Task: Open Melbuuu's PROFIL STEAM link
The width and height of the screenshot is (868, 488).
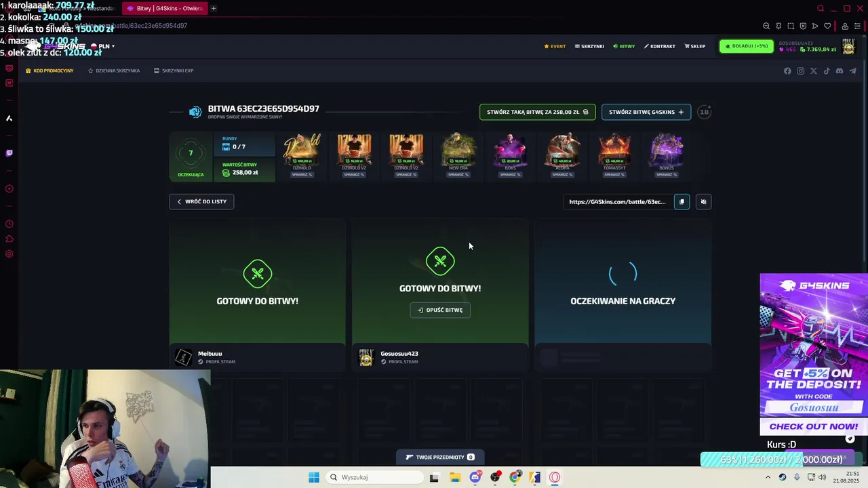Action: click(217, 362)
